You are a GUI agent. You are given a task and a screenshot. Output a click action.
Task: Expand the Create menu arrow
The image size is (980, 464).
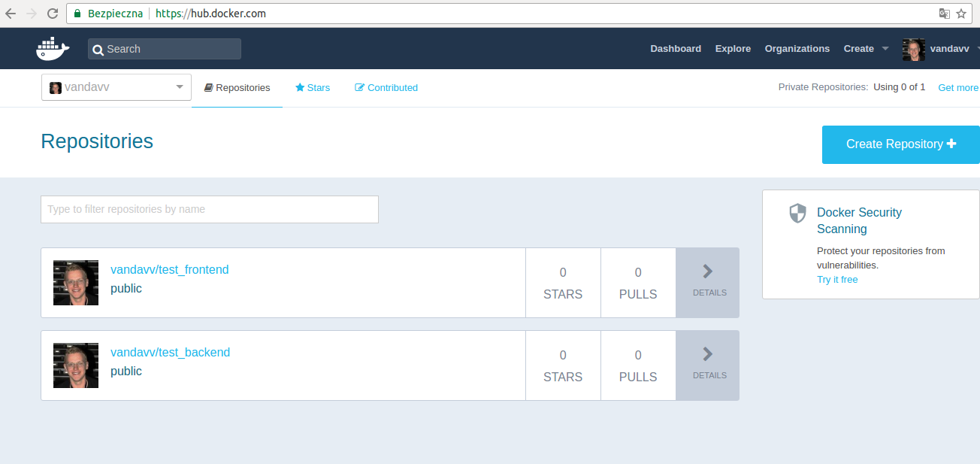(885, 49)
